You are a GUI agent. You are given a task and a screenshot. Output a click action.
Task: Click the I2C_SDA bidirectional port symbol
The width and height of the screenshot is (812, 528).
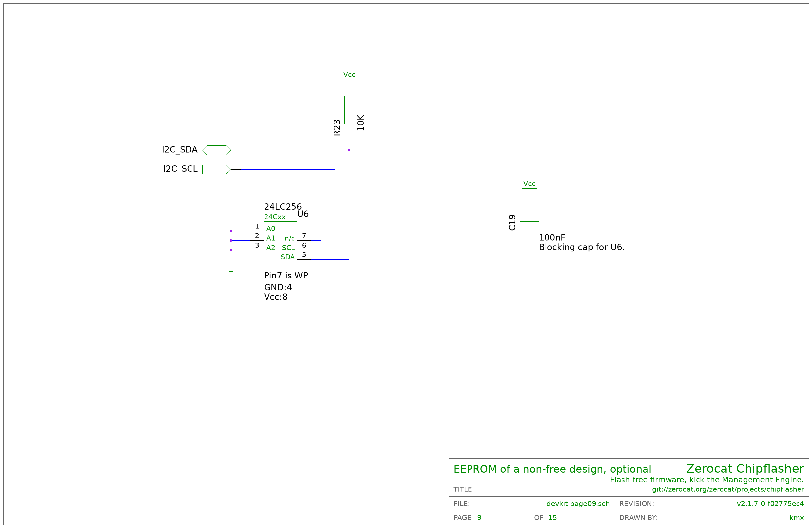pos(216,150)
